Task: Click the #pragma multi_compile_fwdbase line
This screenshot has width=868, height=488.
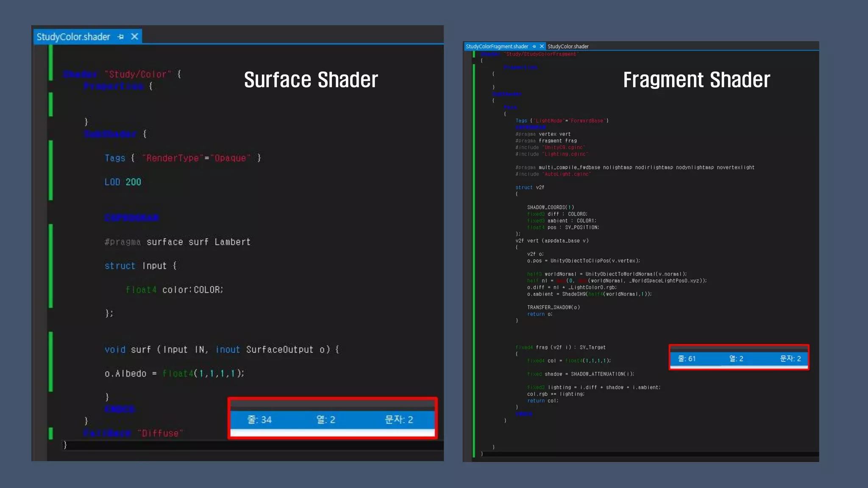Action: coord(635,168)
